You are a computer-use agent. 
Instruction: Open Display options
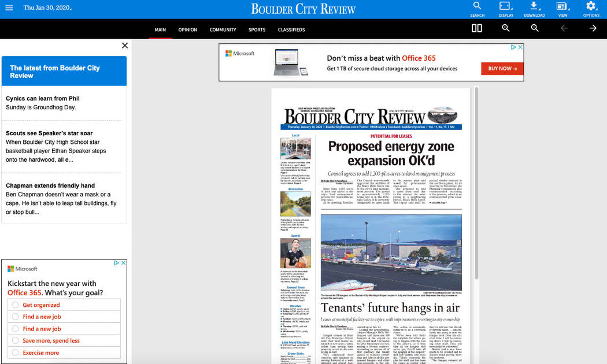pyautogui.click(x=506, y=9)
